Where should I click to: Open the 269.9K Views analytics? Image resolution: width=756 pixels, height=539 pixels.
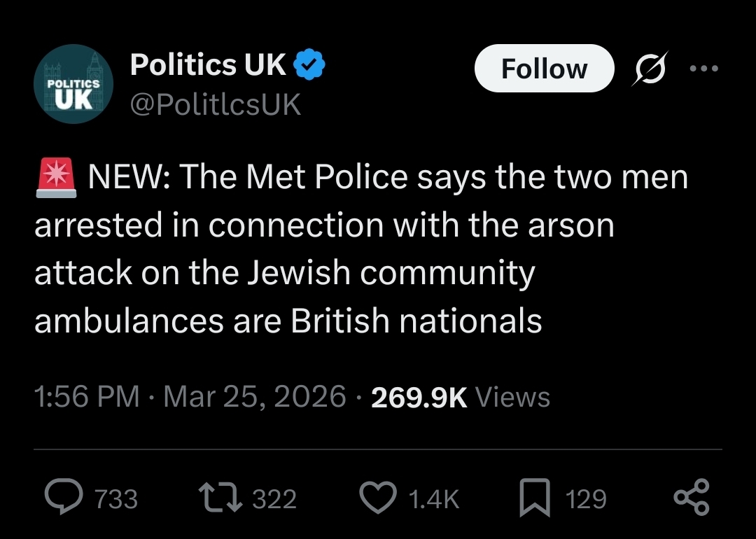[460, 397]
